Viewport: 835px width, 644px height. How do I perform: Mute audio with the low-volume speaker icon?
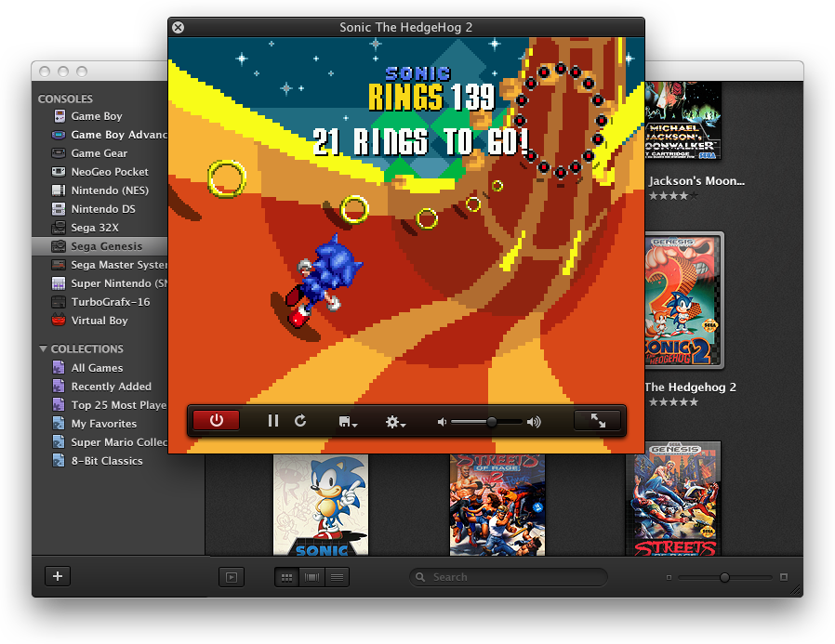(x=442, y=422)
